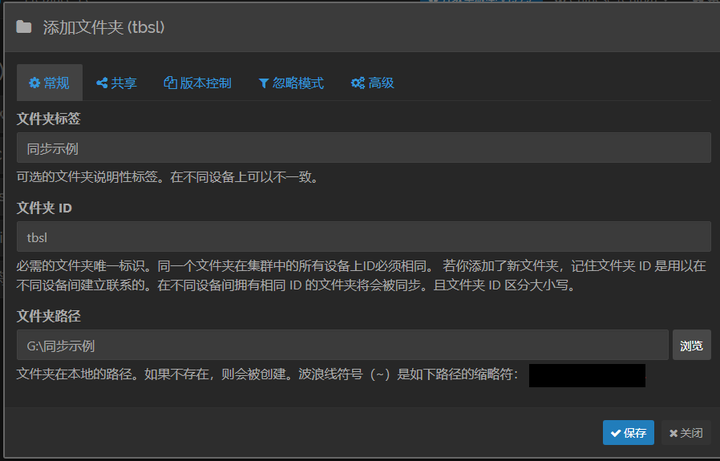Close the dialog with 关闭 button
Image resolution: width=720 pixels, height=461 pixels.
click(686, 433)
